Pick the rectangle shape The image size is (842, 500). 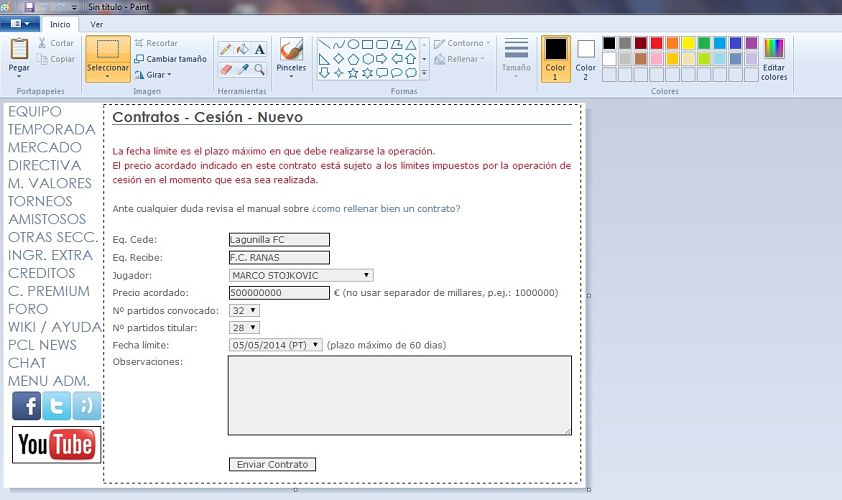(368, 44)
